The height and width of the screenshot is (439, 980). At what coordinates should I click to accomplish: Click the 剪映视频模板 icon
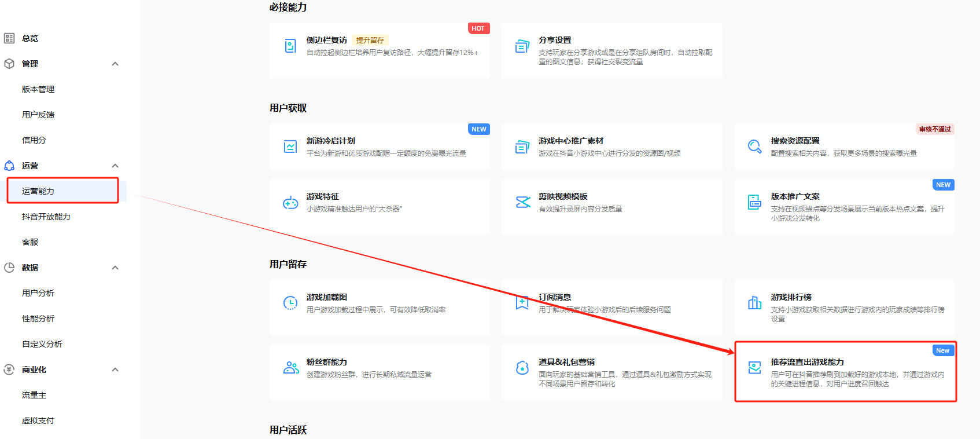click(x=523, y=202)
